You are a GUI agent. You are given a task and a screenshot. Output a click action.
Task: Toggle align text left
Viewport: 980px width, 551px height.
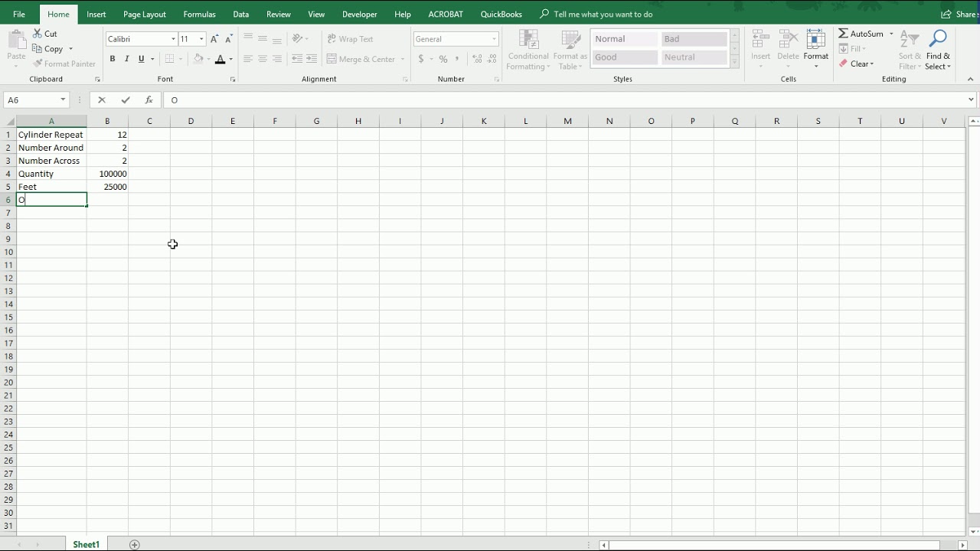[248, 59]
